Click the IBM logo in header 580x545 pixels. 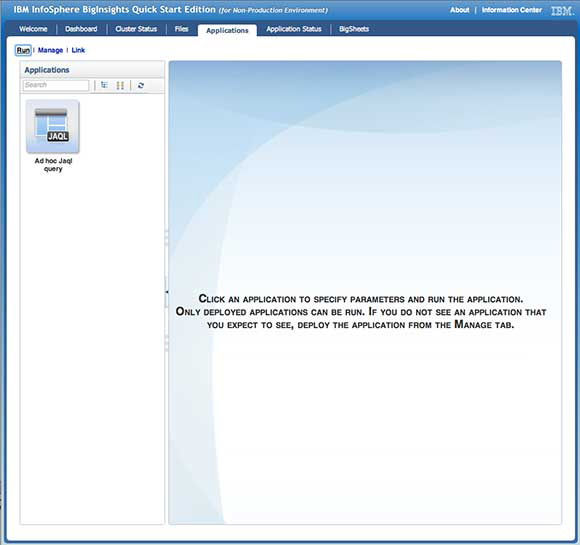tap(562, 11)
